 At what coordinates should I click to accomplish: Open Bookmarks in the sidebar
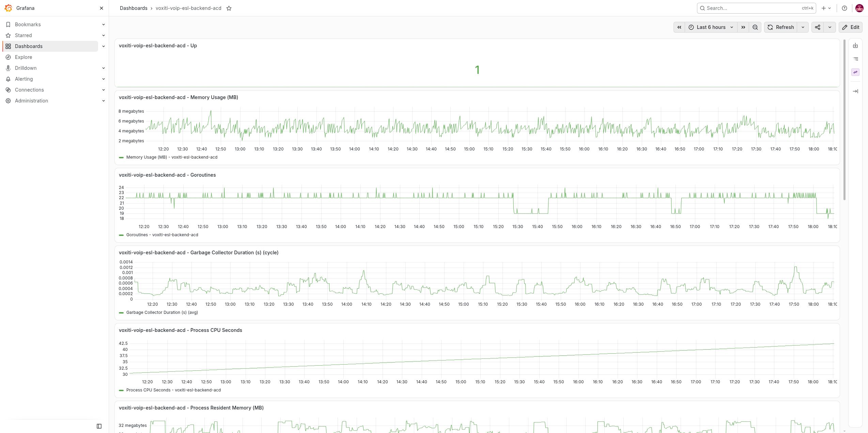28,25
